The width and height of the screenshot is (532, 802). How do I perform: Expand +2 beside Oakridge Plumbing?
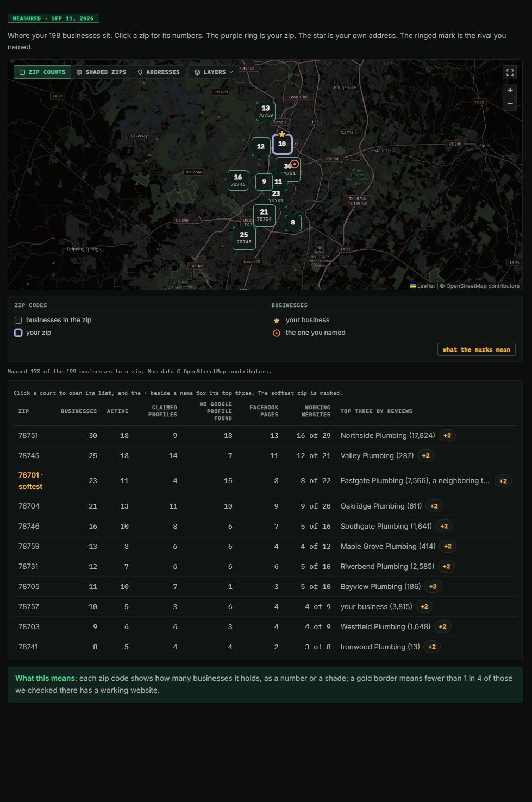coord(434,506)
